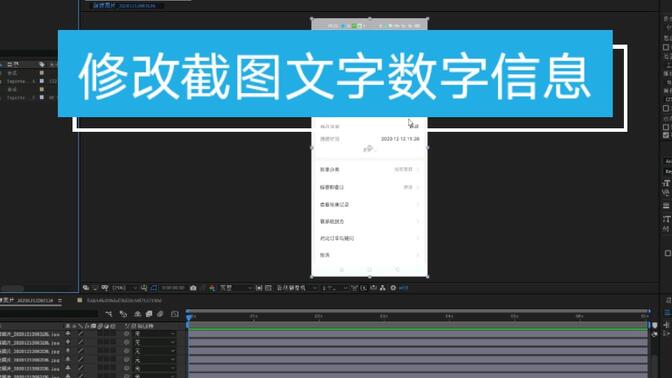Click label color of first project item
This screenshot has height=378, width=672.
42,73
